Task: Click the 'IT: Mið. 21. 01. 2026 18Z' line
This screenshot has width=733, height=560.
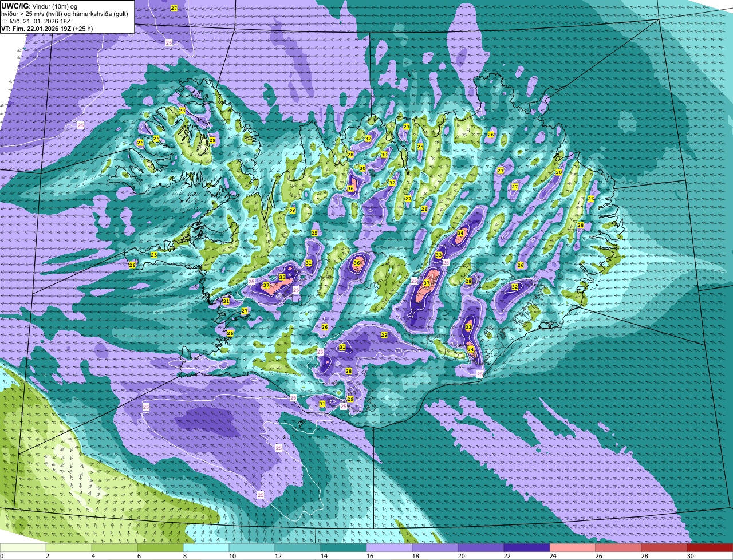Action: point(36,21)
